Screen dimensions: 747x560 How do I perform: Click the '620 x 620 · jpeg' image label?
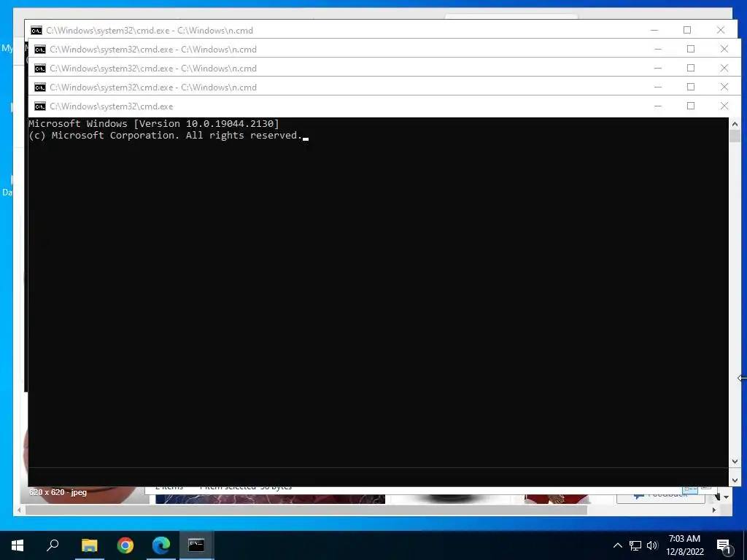point(58,492)
